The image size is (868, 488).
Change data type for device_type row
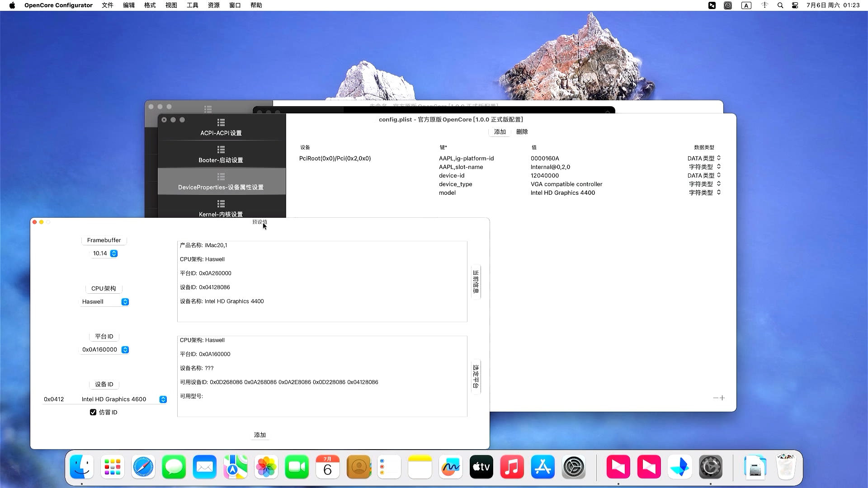[x=704, y=184]
